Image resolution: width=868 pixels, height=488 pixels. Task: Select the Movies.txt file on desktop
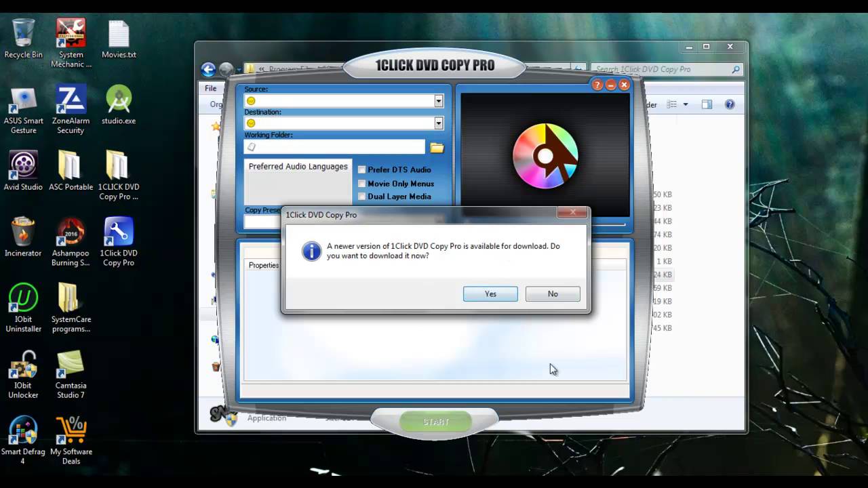pos(119,39)
